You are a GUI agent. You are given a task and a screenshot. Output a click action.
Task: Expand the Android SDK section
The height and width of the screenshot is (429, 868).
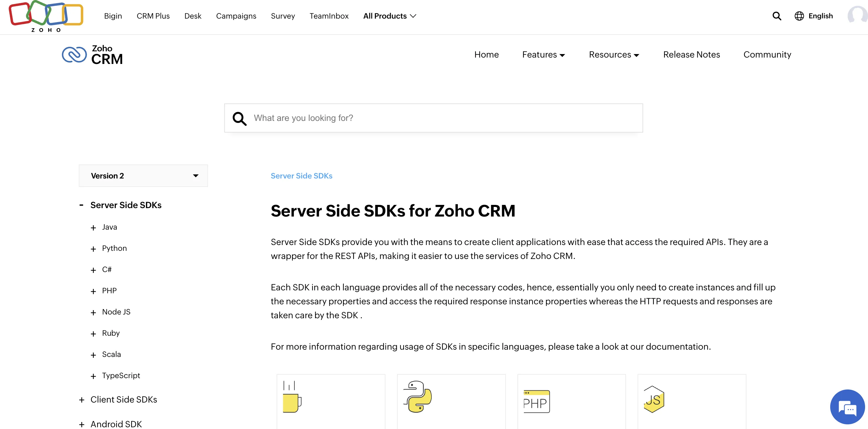[x=81, y=425]
